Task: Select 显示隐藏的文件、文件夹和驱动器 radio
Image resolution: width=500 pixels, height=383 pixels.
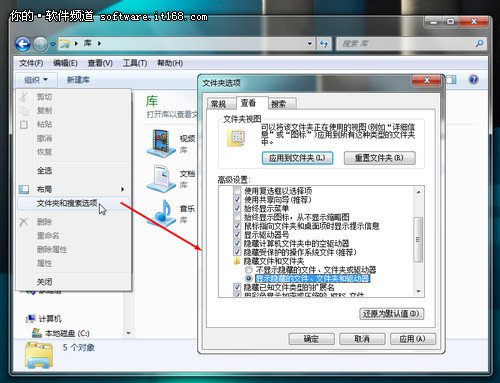Action: [x=249, y=278]
